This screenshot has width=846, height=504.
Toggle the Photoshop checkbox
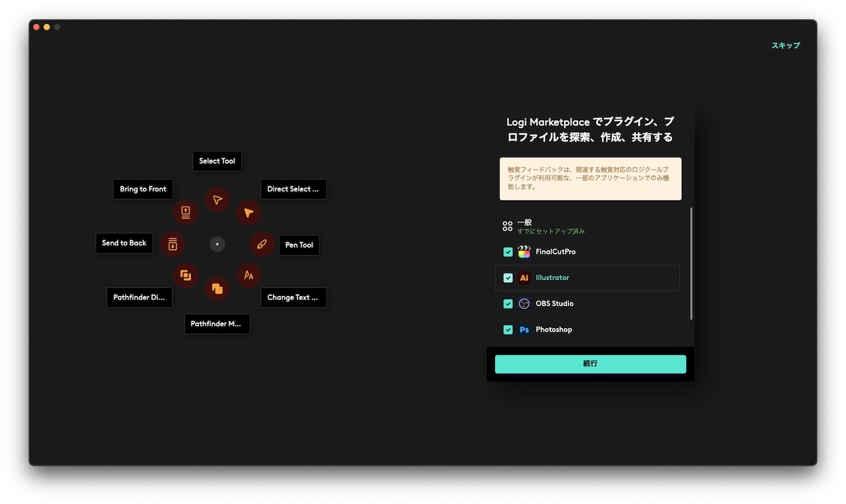pyautogui.click(x=508, y=330)
